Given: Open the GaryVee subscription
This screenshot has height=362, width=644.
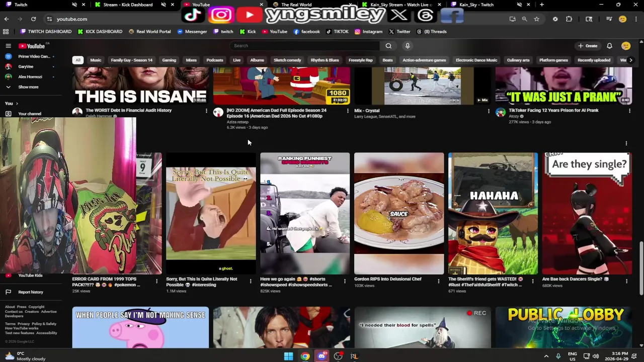Looking at the screenshot, I should point(25,67).
